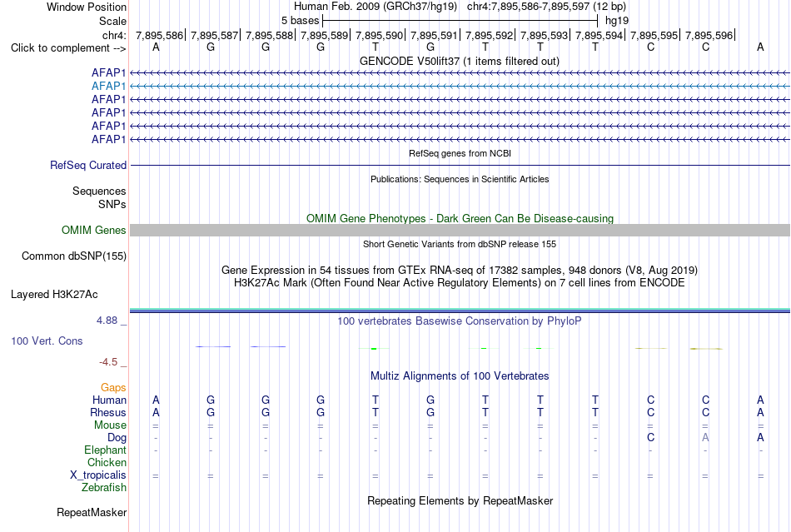Select the X_tropicalis alignment row label

(x=98, y=475)
